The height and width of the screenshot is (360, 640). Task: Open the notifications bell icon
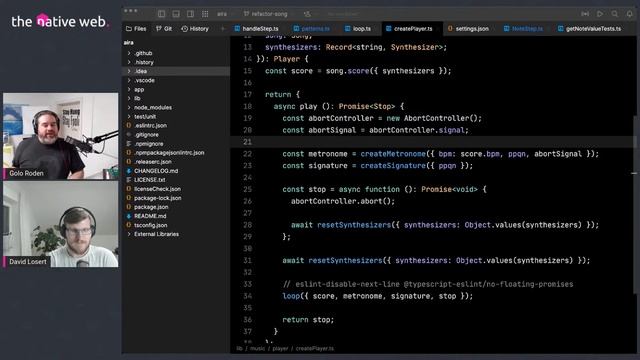pos(629,14)
